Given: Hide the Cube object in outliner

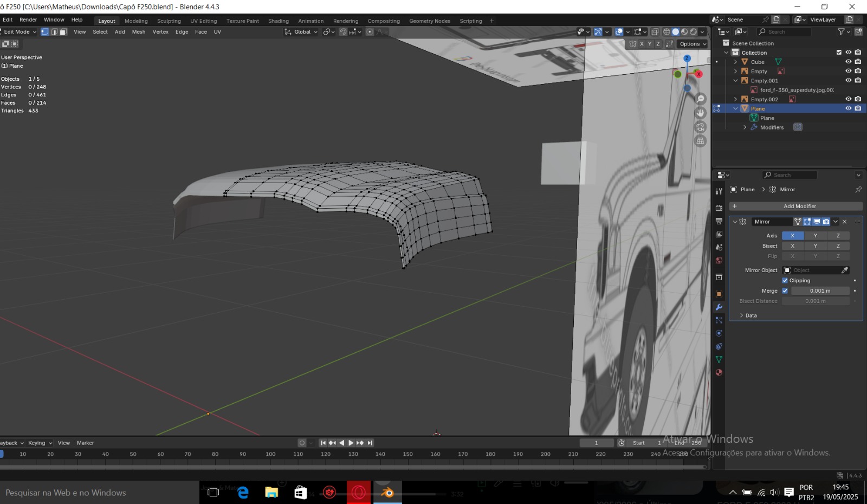Looking at the screenshot, I should [848, 62].
